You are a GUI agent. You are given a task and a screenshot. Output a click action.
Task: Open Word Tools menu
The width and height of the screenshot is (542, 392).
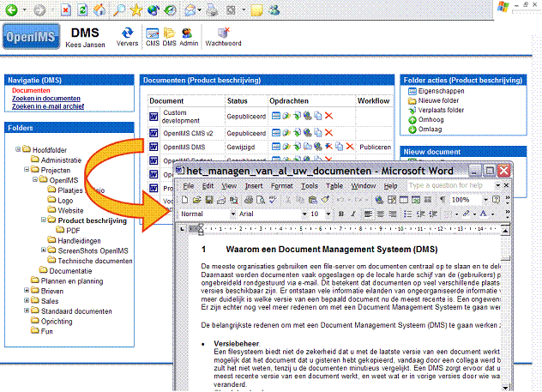click(x=310, y=186)
